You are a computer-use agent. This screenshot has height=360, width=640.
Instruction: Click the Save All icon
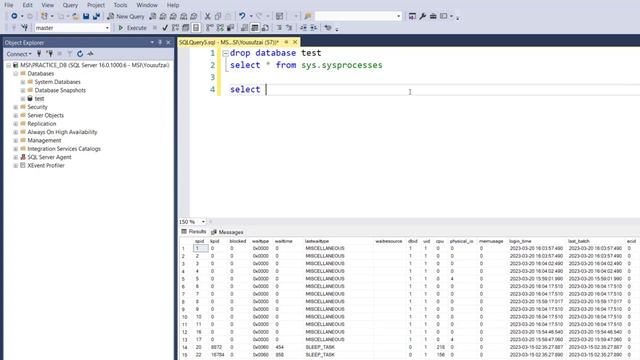(x=96, y=16)
